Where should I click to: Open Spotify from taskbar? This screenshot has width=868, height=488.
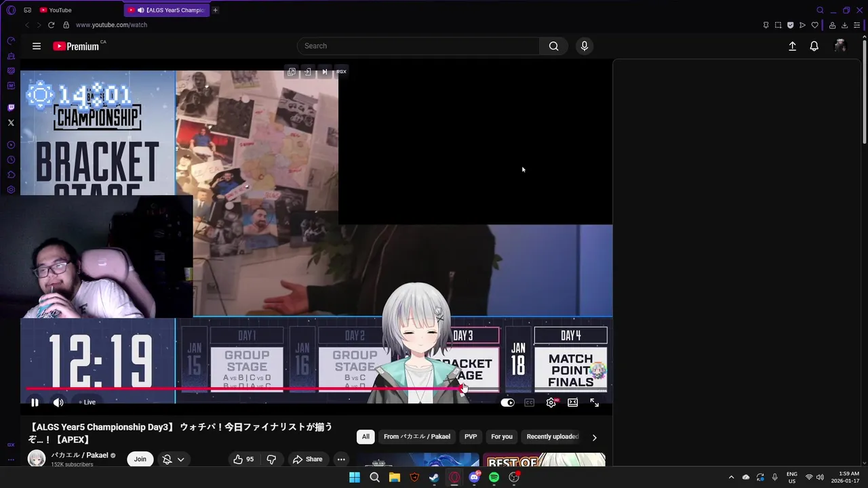click(x=494, y=477)
